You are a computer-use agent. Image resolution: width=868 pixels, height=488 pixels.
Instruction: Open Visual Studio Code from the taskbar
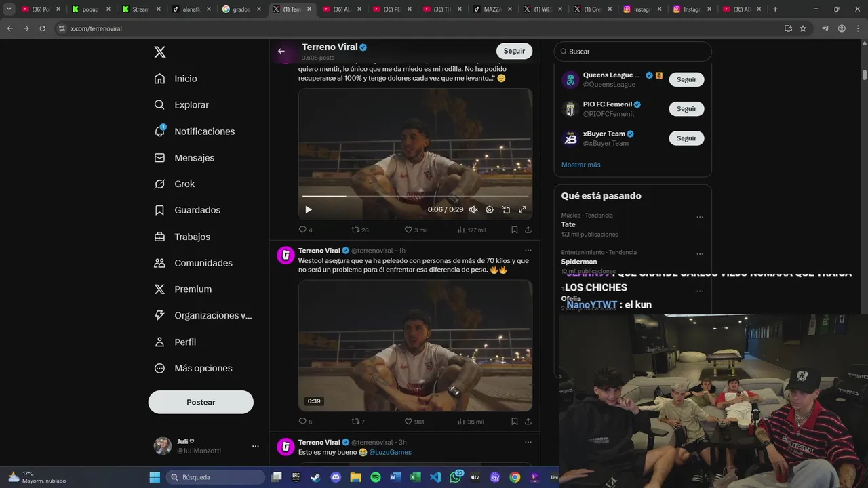pyautogui.click(x=435, y=477)
